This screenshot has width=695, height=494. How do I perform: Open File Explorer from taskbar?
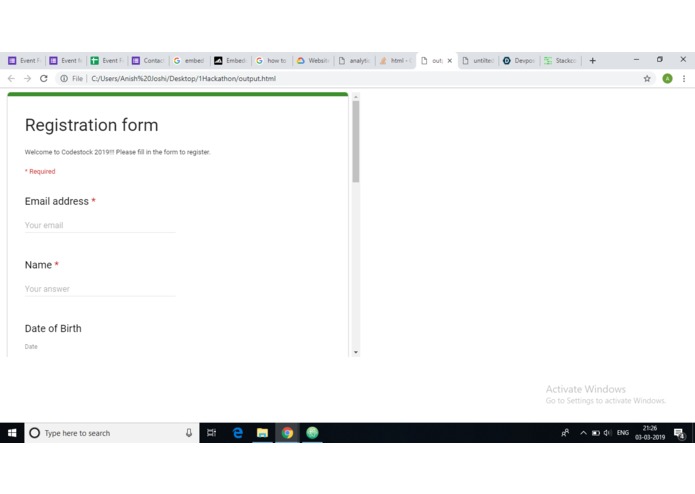tap(262, 433)
